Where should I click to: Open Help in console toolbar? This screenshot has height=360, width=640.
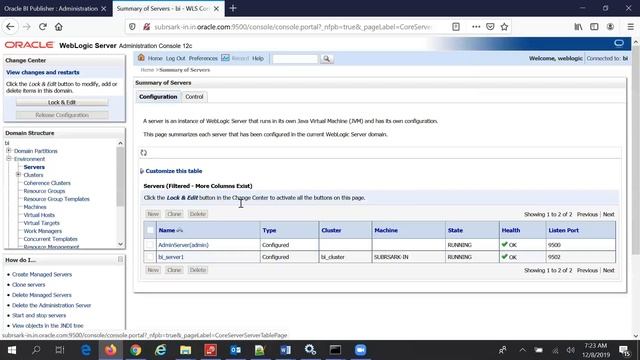258,58
